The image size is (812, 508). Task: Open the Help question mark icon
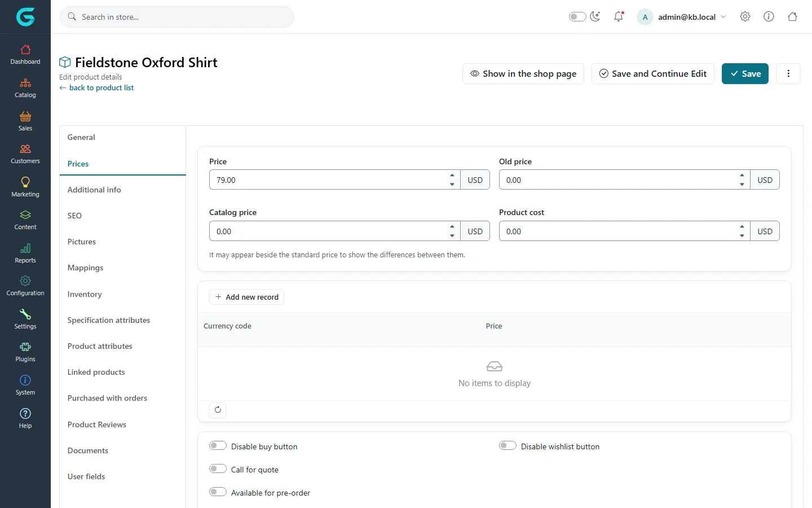[x=25, y=414]
